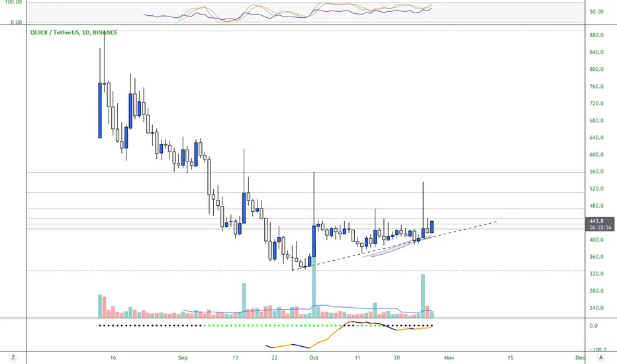Click the 22 date label on time axis
The width and height of the screenshot is (617, 364).
[x=274, y=357]
